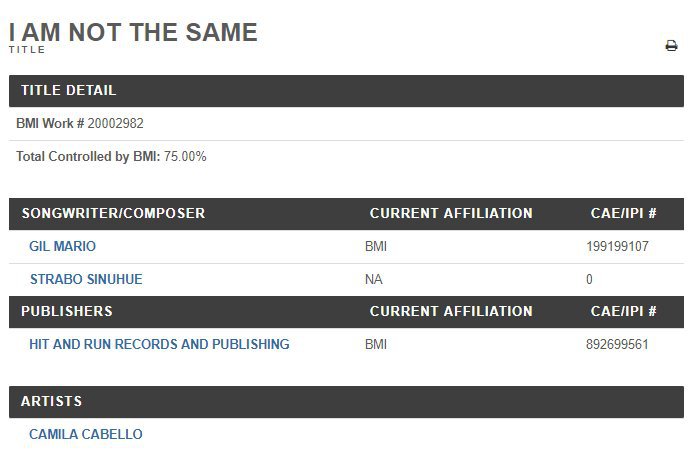694x461 pixels.
Task: Click the I AM NOT THE SAME heading
Action: coord(133,32)
